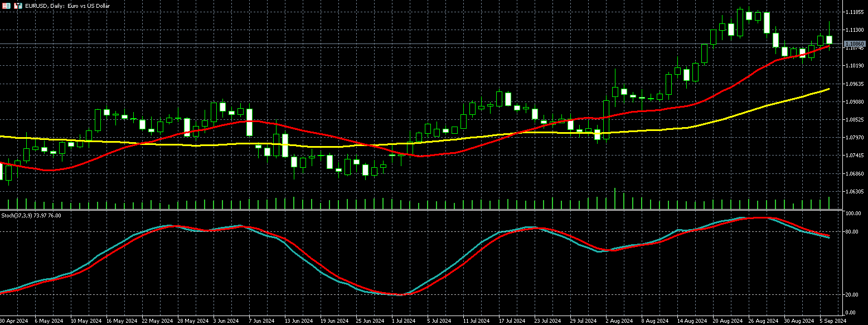
Task: Select the current price label 1.10860
Action: [x=854, y=43]
